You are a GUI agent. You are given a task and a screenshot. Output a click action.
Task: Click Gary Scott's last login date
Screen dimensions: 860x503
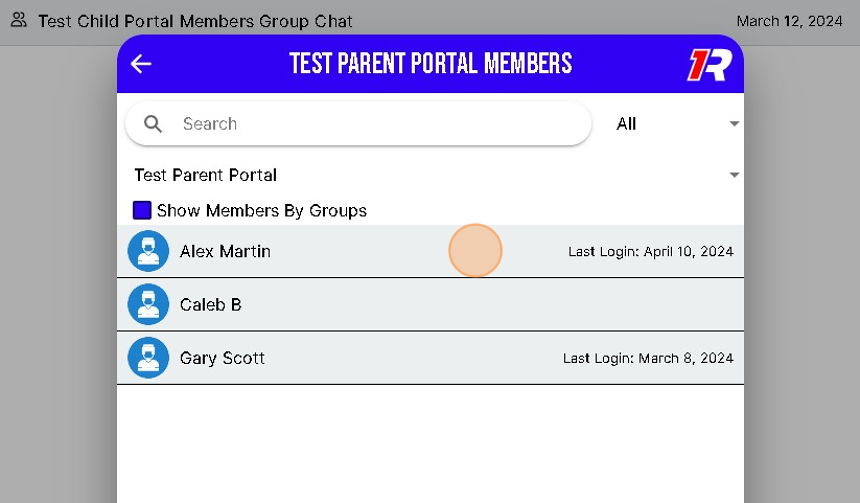pos(648,358)
